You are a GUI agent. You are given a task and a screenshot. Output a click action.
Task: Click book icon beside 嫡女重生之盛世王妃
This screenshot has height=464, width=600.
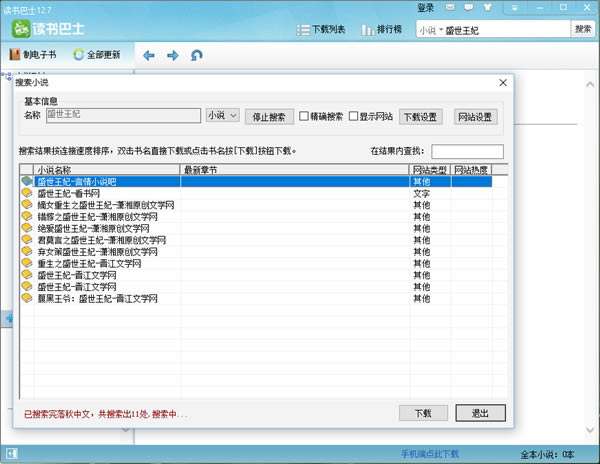coord(27,204)
